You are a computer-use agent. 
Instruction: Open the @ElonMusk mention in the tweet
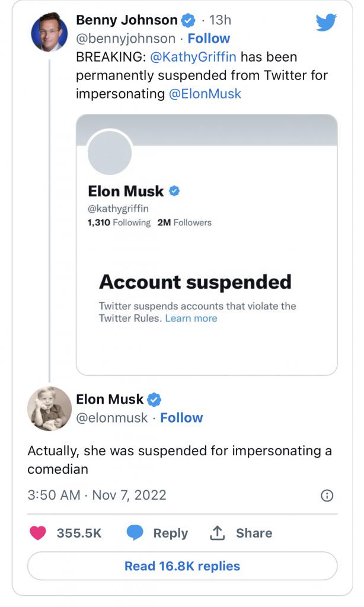click(205, 94)
